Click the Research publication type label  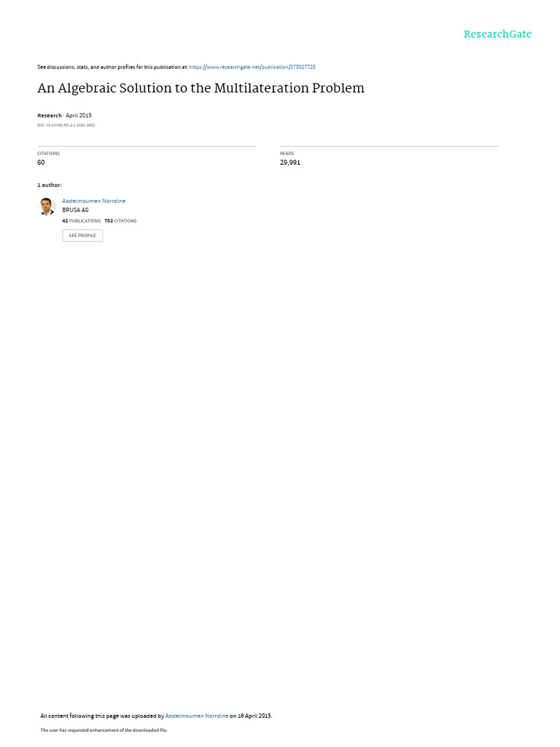point(50,115)
